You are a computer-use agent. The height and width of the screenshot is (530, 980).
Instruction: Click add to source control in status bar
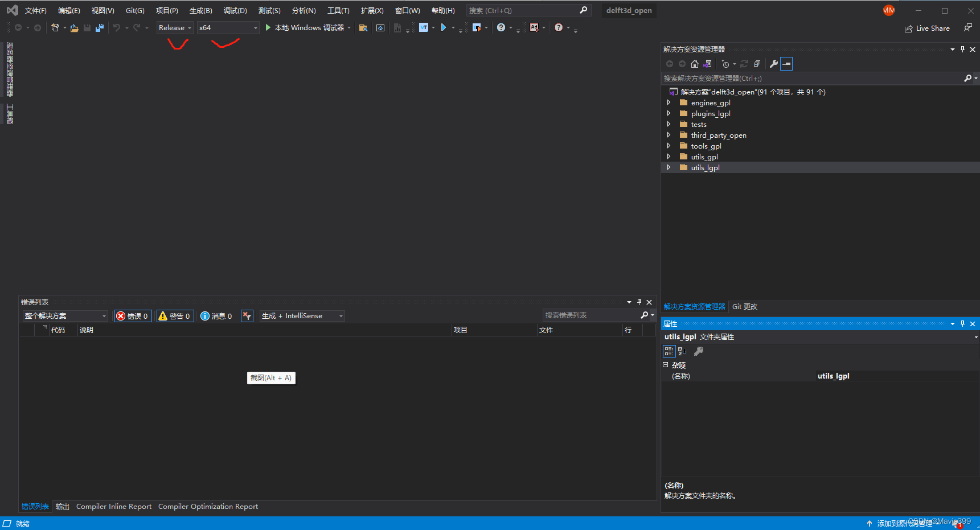click(904, 523)
